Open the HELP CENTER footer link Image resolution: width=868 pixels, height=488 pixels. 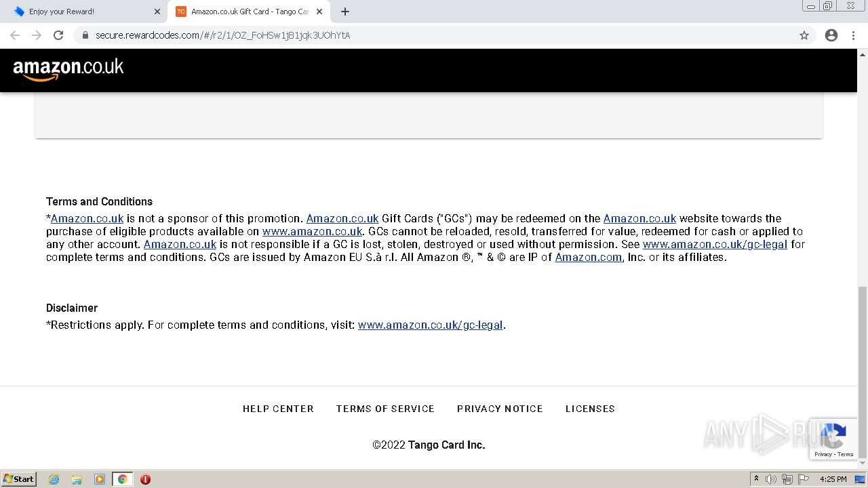pos(278,409)
